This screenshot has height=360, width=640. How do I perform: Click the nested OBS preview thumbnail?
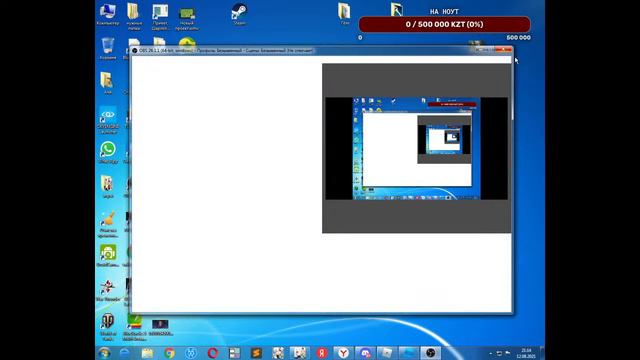pos(416,149)
